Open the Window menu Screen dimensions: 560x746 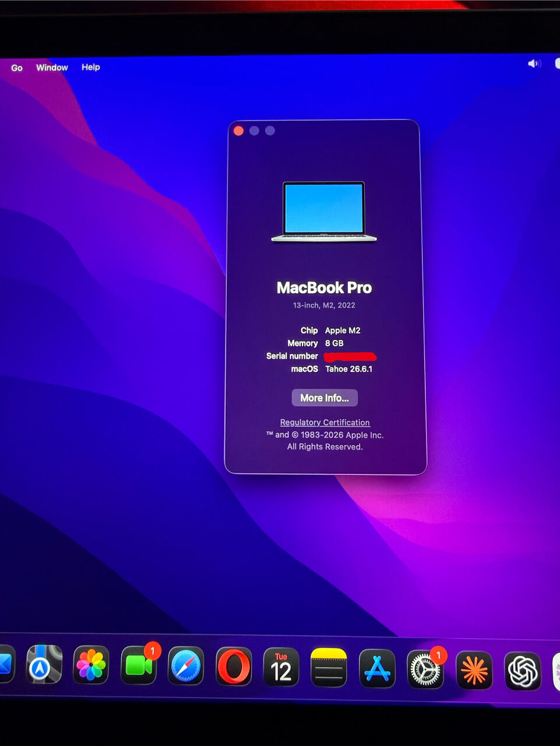point(52,68)
